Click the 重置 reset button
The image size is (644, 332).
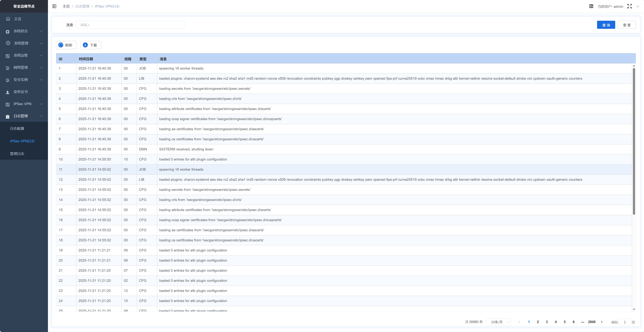click(627, 25)
